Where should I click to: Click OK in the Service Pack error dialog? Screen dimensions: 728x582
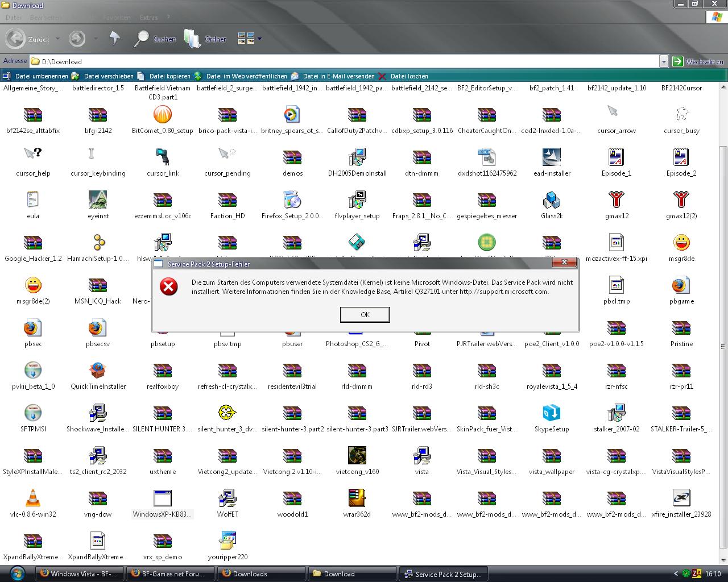pos(365,314)
